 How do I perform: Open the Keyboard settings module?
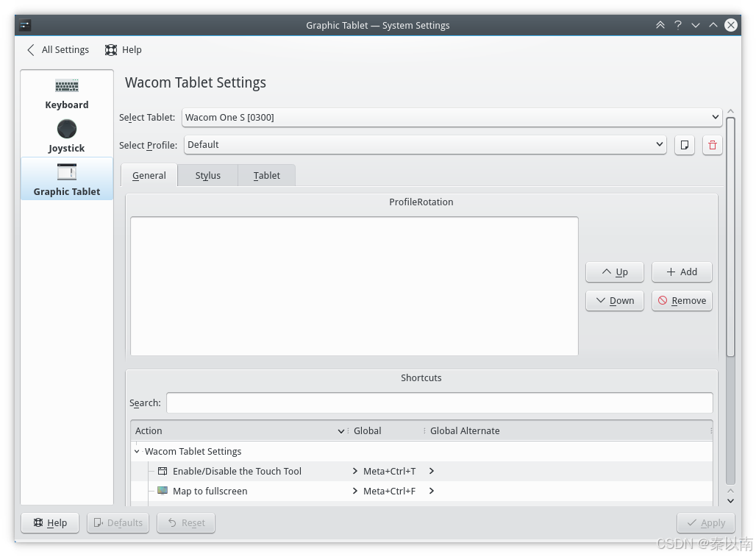(66, 94)
